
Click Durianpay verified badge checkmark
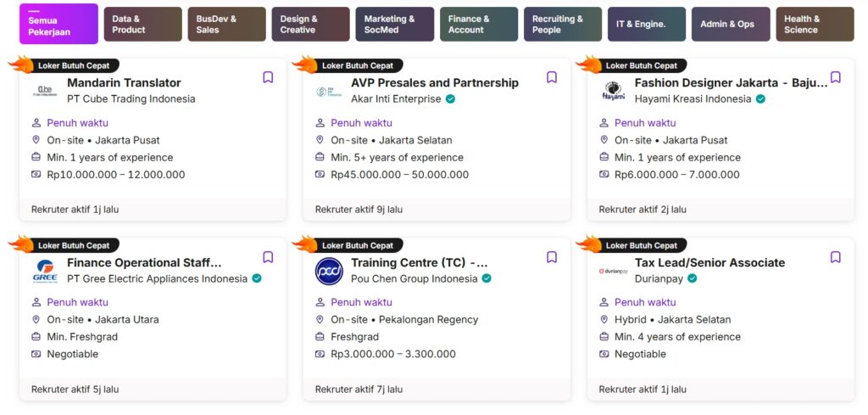692,278
